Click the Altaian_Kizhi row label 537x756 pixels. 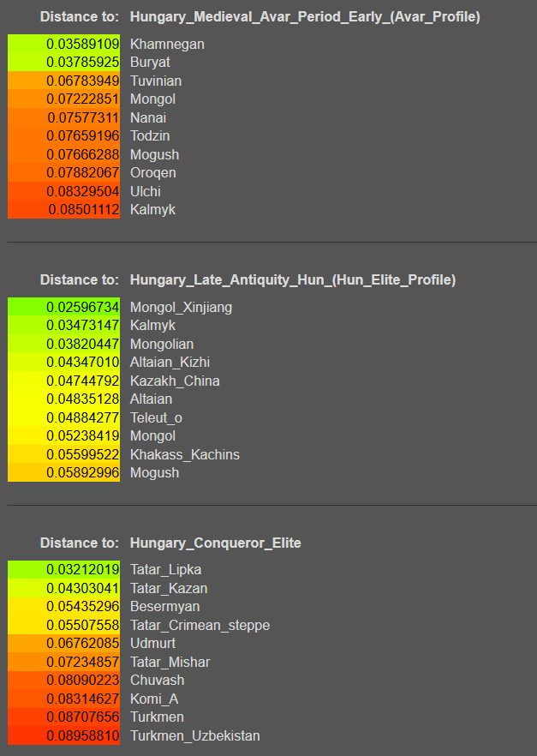coord(170,362)
